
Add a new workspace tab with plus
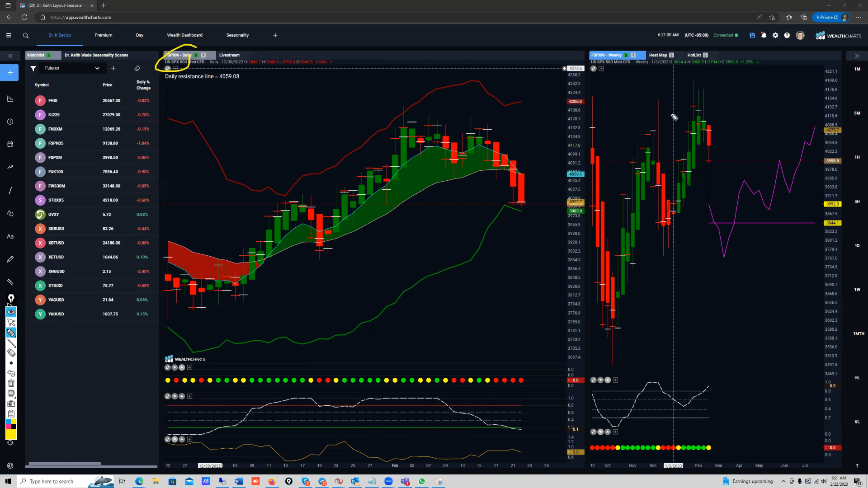point(275,35)
